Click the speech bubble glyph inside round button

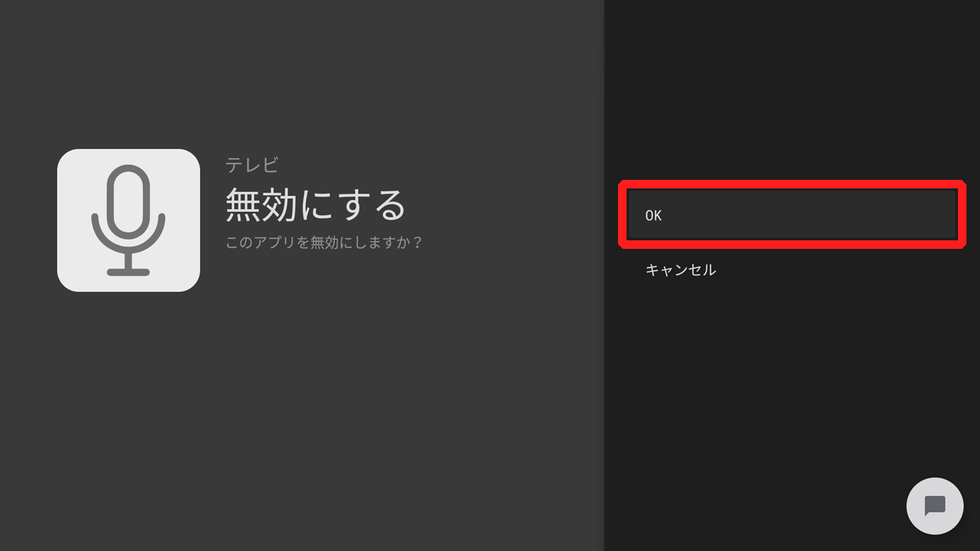tap(934, 506)
